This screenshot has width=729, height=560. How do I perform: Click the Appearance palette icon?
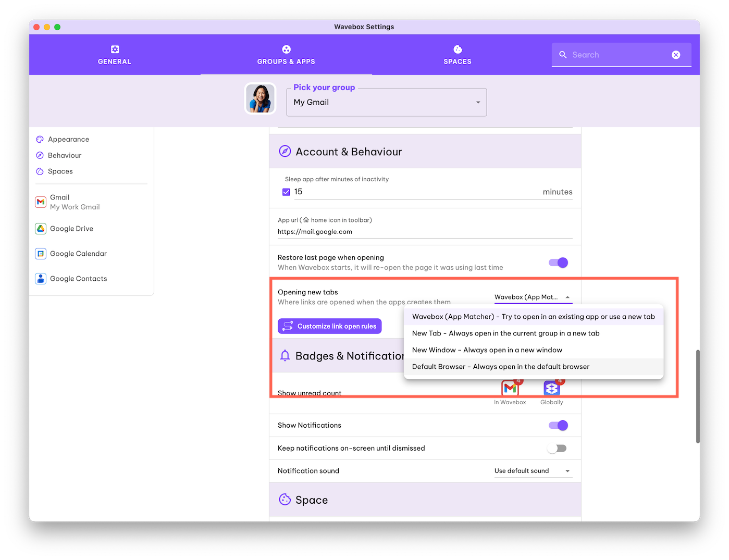[40, 139]
